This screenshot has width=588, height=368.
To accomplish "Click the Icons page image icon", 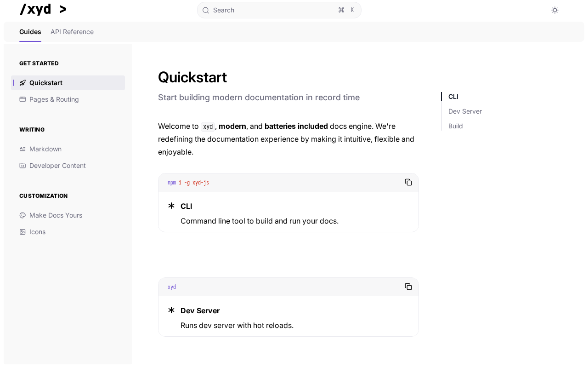I will click(x=23, y=232).
